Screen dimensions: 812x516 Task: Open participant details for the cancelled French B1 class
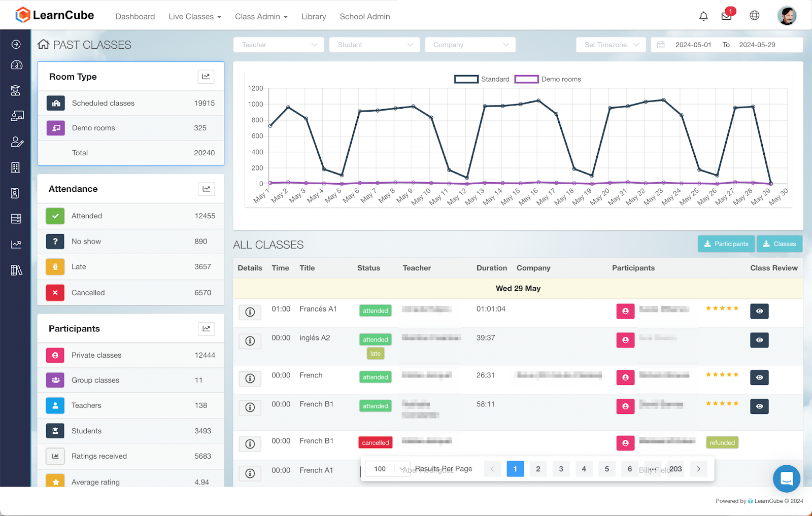(625, 442)
